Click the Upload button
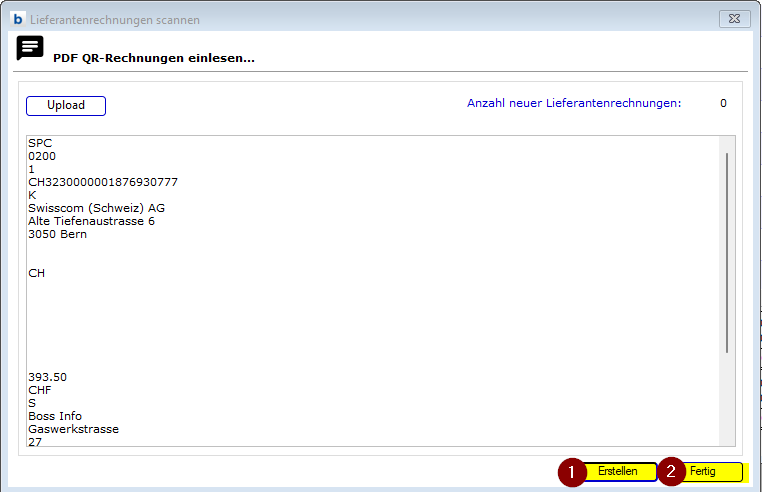Screen dimensions: 762x492 66,105
